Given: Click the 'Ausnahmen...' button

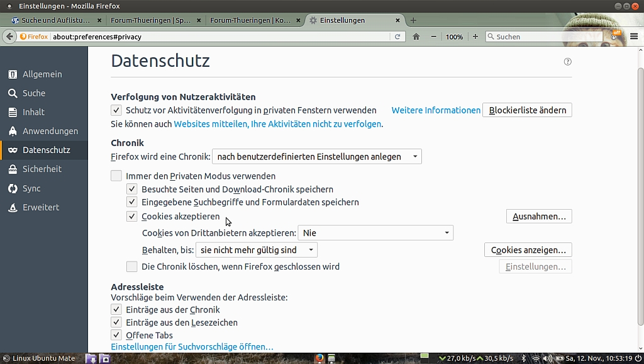Looking at the screenshot, I should 539,217.
